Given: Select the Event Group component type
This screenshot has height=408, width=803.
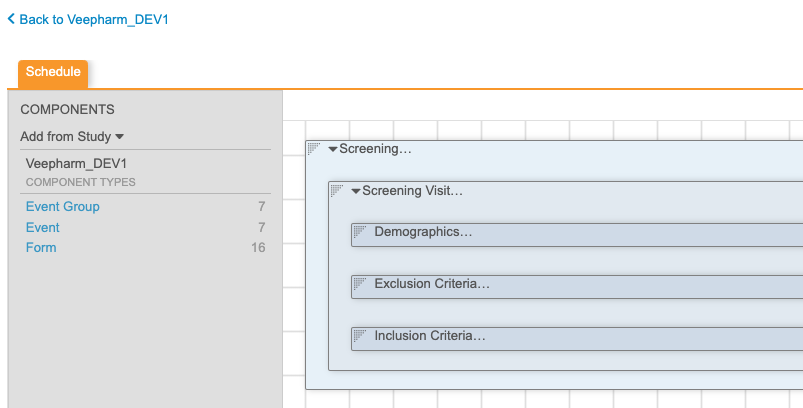Looking at the screenshot, I should (x=63, y=207).
